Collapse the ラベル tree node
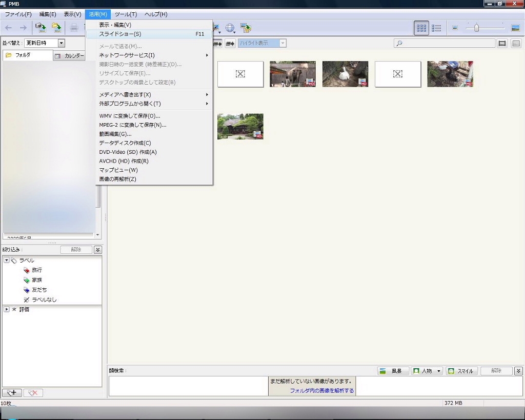The width and height of the screenshot is (525, 420). [x=7, y=261]
